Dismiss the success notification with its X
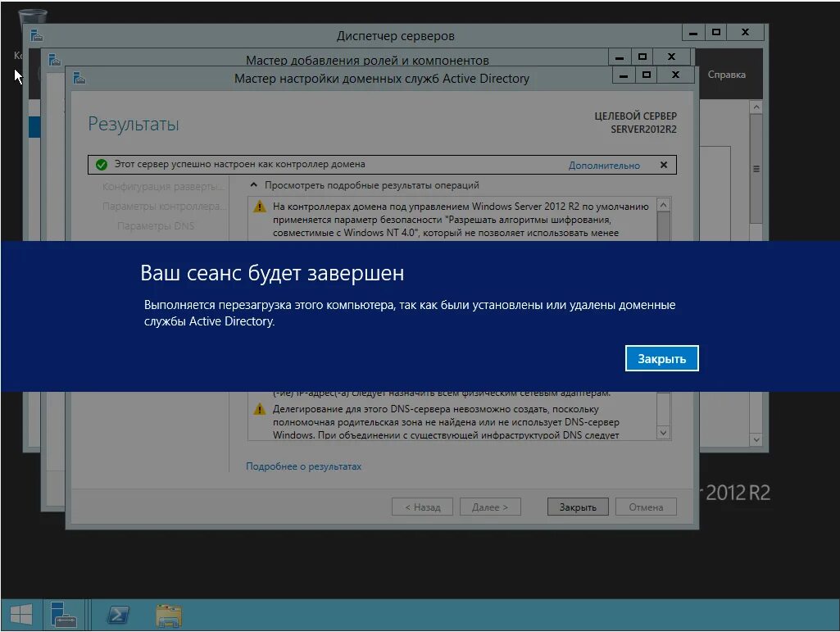 (664, 165)
